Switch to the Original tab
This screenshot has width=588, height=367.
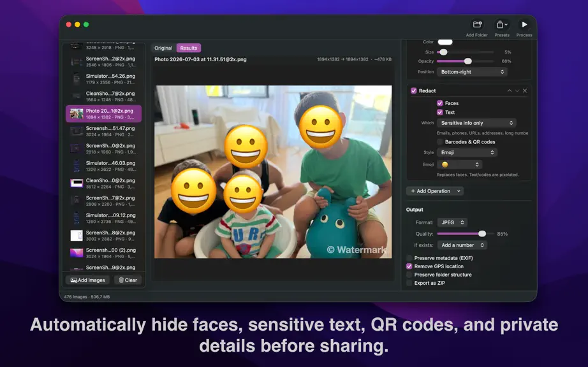[163, 48]
